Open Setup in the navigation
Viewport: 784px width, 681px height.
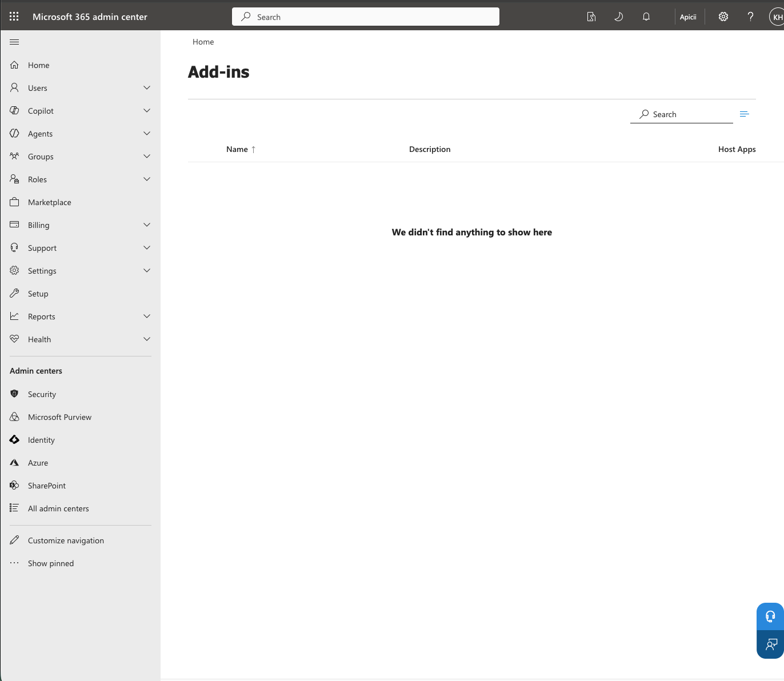(x=80, y=294)
